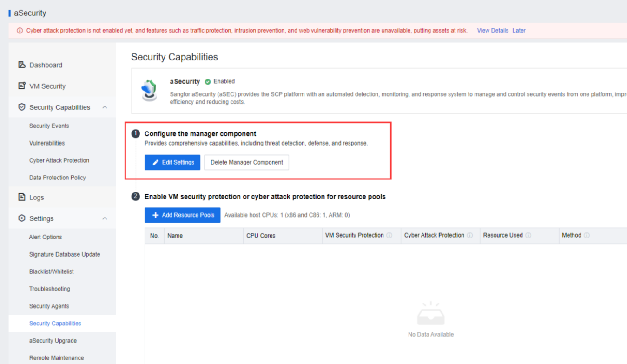Dismiss the banner with Later link
Image resolution: width=627 pixels, height=364 pixels.
(519, 31)
